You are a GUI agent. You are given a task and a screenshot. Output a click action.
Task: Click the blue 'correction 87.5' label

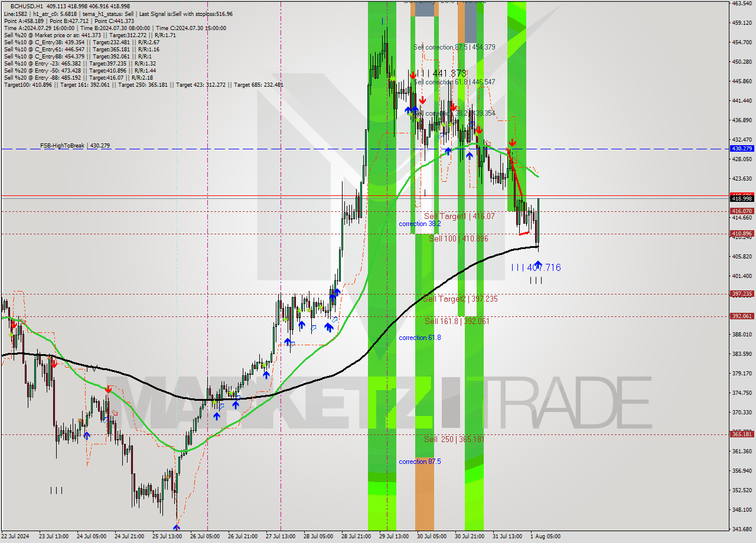[420, 462]
